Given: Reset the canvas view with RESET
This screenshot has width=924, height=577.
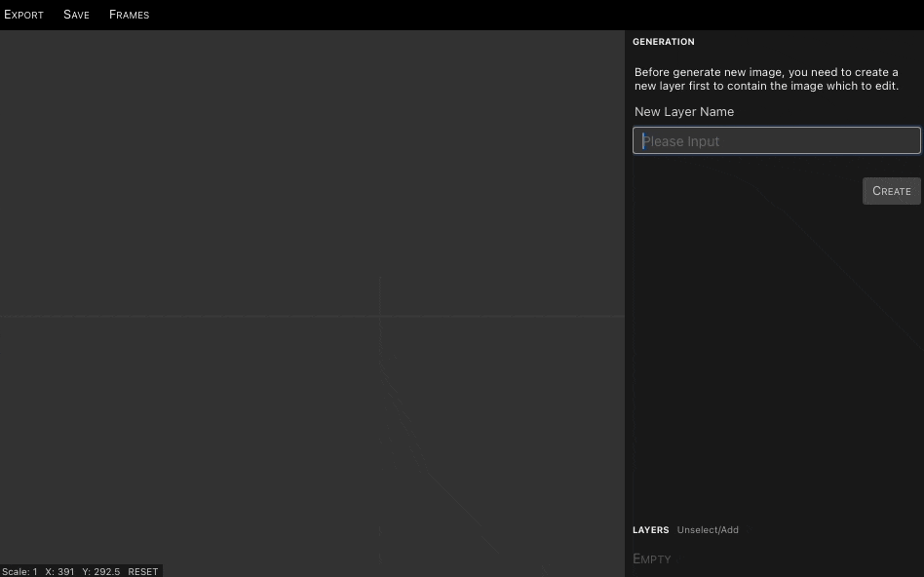Looking at the screenshot, I should [x=142, y=571].
